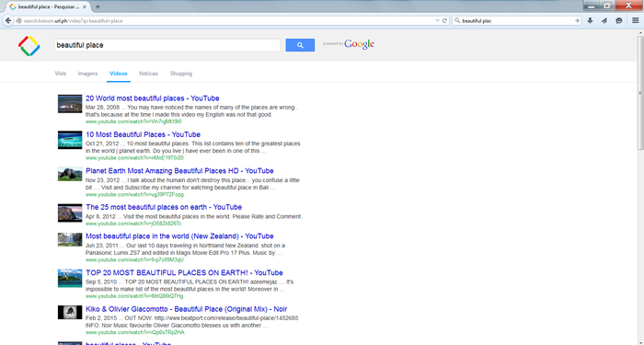Click the browser search box

(x=517, y=20)
